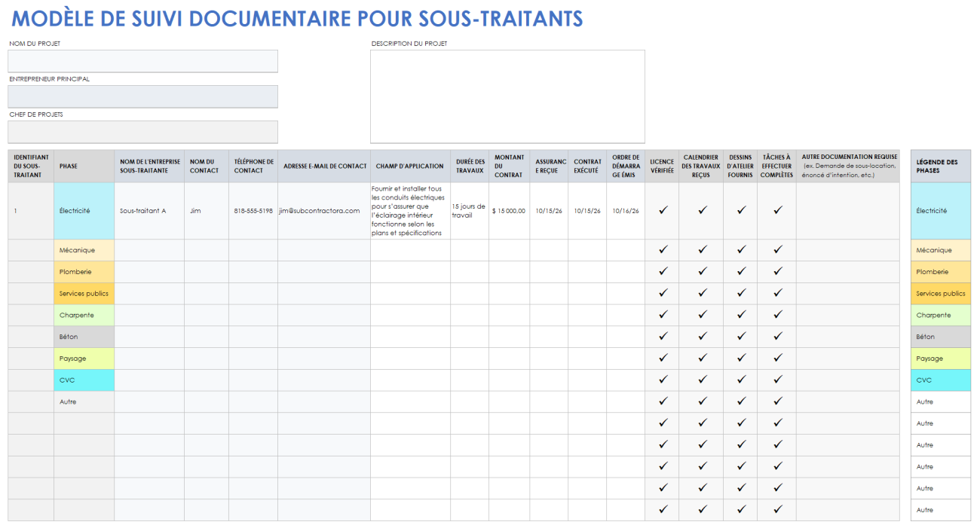The image size is (980, 528).
Task: Select the contact name Jim cell
Action: [x=205, y=210]
